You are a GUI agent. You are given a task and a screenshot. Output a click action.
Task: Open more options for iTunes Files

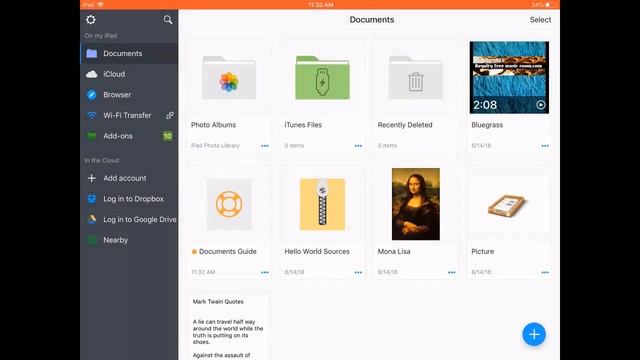tap(358, 146)
